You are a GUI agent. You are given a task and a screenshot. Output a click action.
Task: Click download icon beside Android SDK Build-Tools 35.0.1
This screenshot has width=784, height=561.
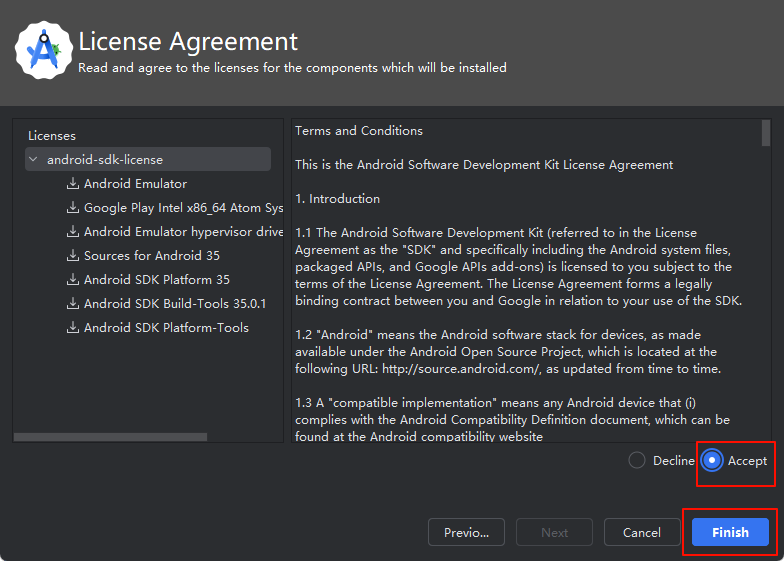coord(72,304)
